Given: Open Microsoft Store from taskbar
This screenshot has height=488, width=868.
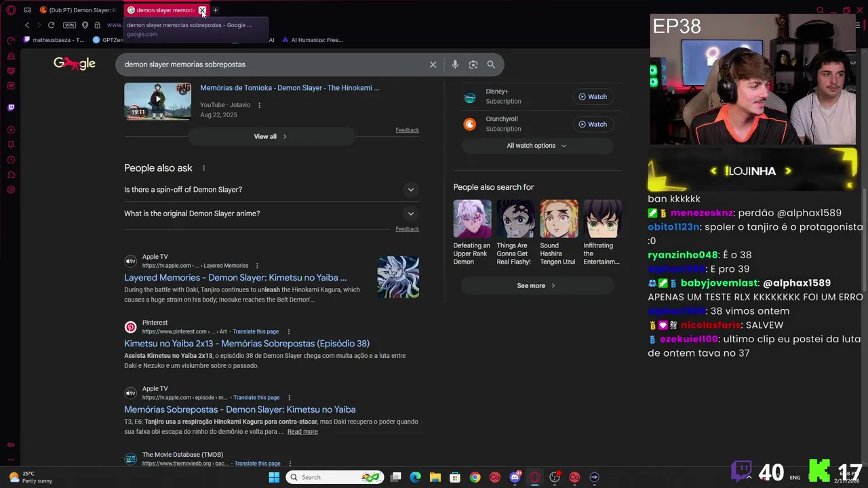Looking at the screenshot, I should point(455,477).
